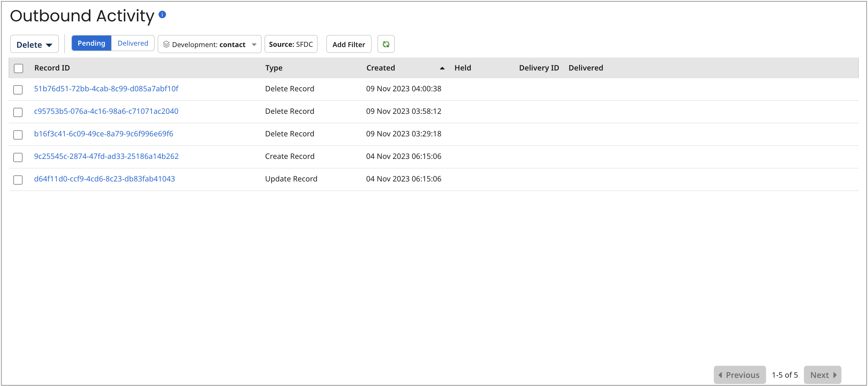Select the Pending tab
The width and height of the screenshot is (868, 386).
pyautogui.click(x=91, y=43)
